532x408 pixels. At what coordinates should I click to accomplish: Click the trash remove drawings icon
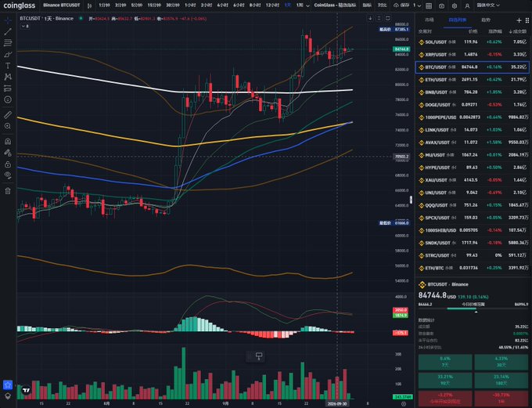pyautogui.click(x=8, y=191)
